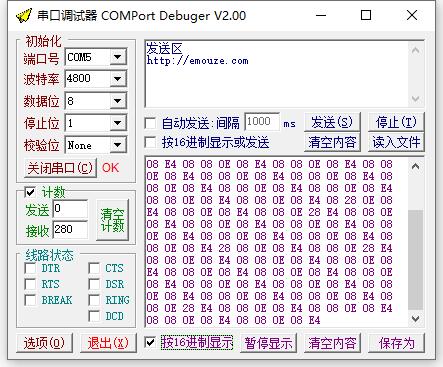Minimize the COMPort Debuger window
The height and width of the screenshot is (367, 443).
click(x=321, y=15)
